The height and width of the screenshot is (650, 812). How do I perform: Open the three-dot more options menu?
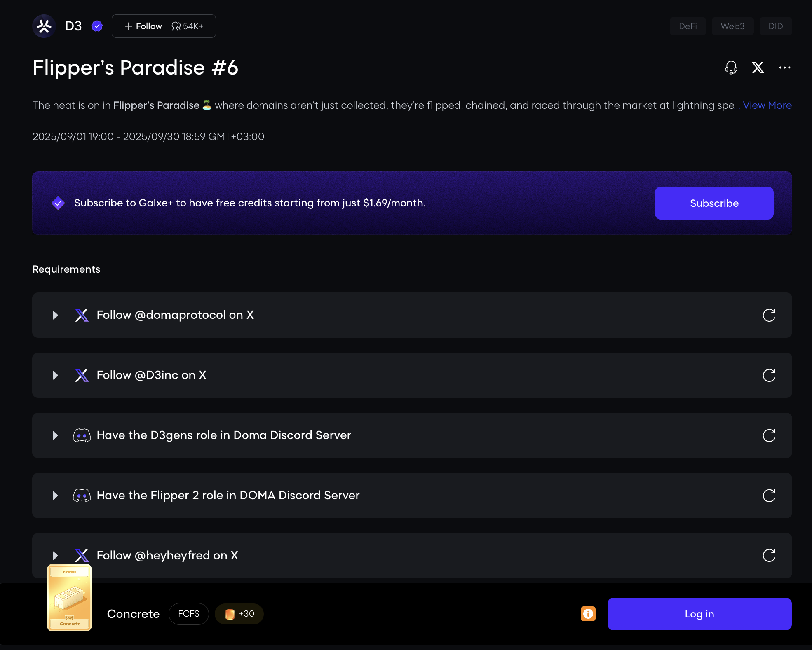click(x=784, y=68)
